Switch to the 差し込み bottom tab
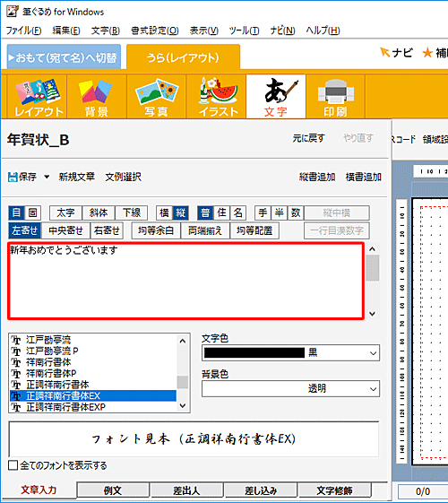Screen dimensions: 448x503 coord(261,490)
